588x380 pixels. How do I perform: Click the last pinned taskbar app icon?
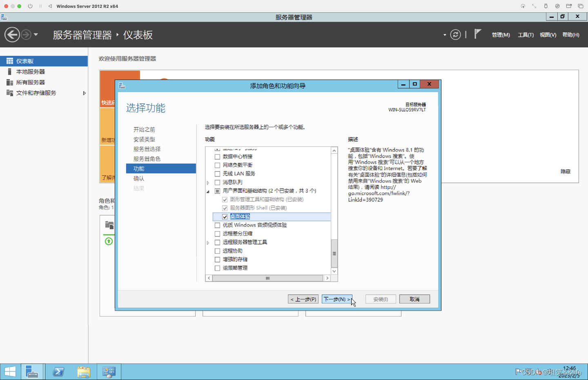tap(109, 372)
